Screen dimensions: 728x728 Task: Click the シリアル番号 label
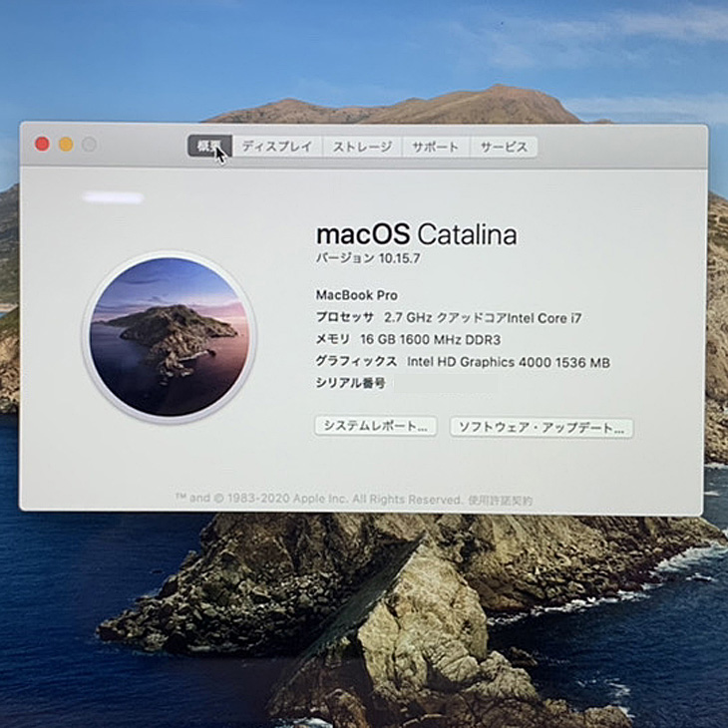350,383
